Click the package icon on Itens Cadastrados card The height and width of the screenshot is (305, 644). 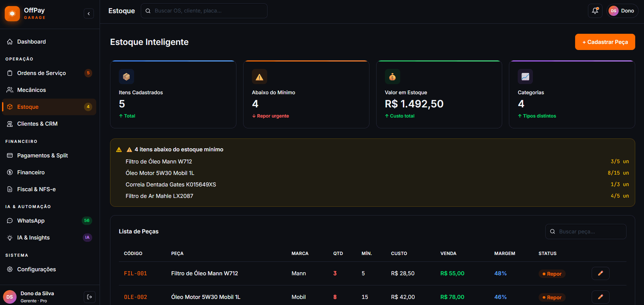click(126, 77)
